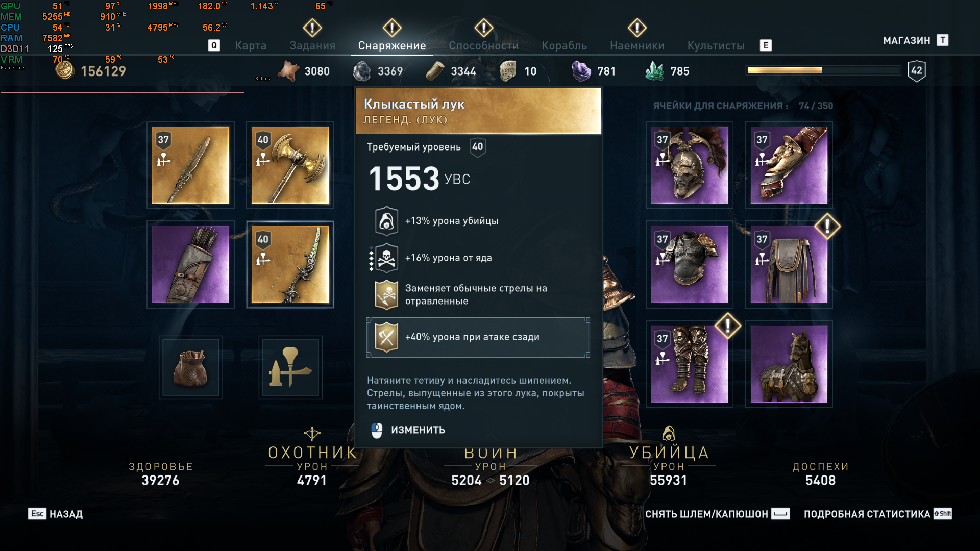The width and height of the screenshot is (980, 551).
Task: Select the leg greaves armor slot
Action: [690, 364]
